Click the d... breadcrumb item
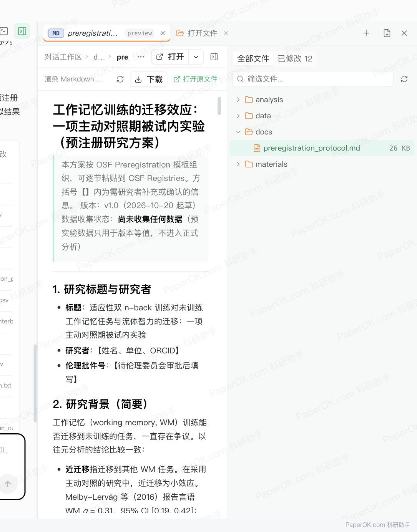 (99, 57)
